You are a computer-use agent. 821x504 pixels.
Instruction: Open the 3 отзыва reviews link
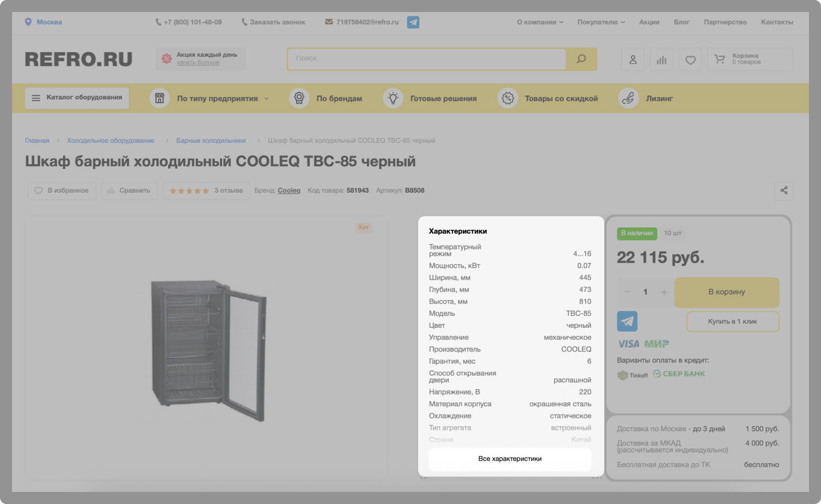[228, 190]
